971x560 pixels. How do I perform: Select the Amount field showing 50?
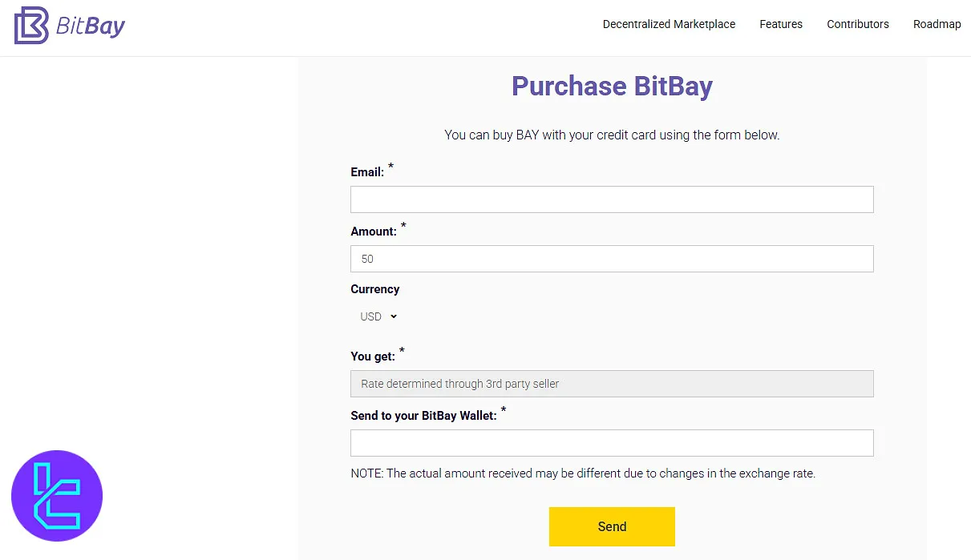pos(612,258)
